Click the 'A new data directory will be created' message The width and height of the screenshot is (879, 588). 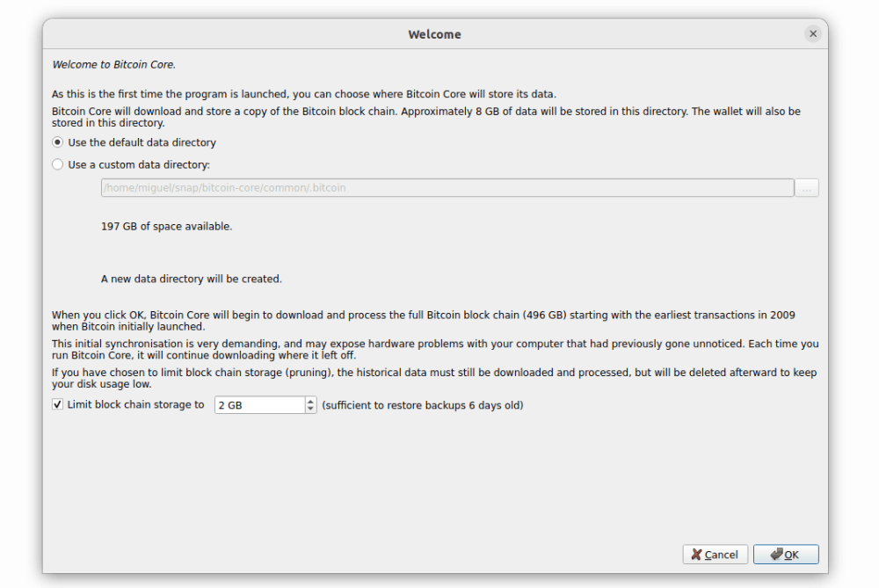click(191, 279)
